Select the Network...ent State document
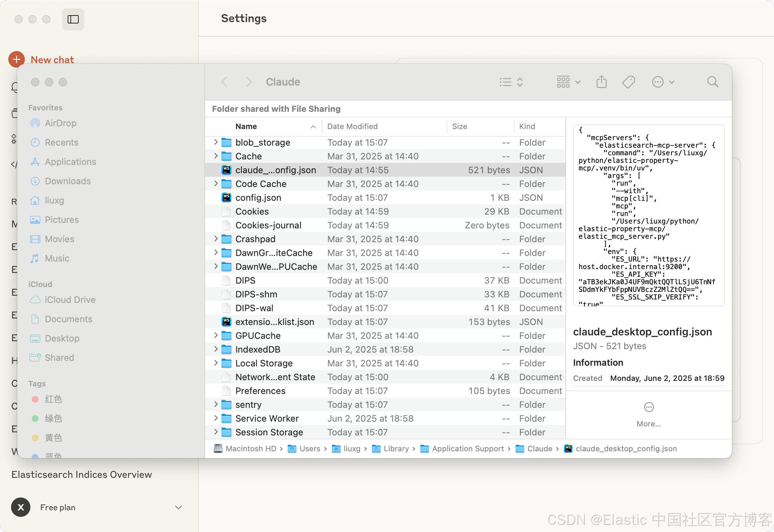This screenshot has width=774, height=532. click(x=385, y=377)
